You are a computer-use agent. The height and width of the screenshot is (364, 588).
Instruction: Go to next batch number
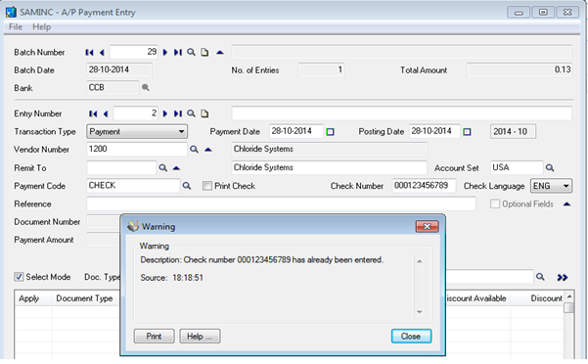point(165,53)
